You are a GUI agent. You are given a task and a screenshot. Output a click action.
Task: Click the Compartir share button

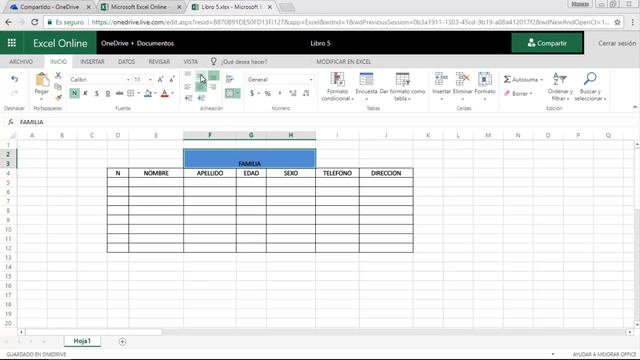547,43
